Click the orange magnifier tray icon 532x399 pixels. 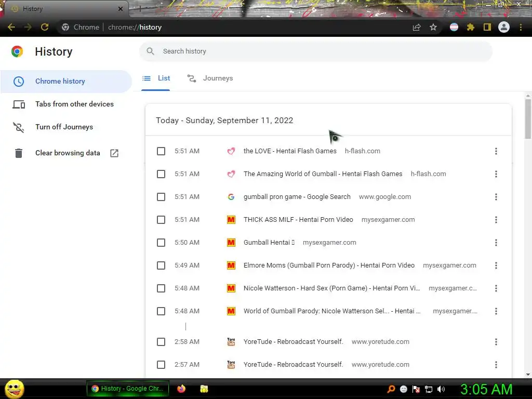[x=391, y=389]
